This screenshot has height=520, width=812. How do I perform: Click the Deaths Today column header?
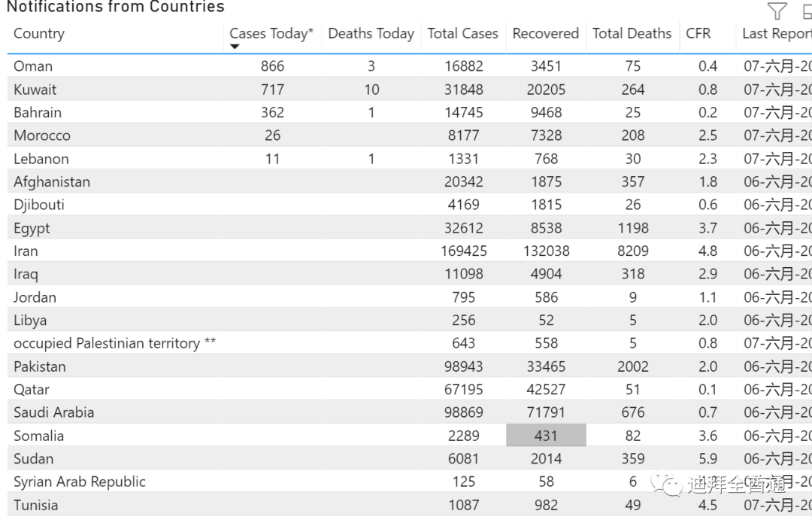371,34
